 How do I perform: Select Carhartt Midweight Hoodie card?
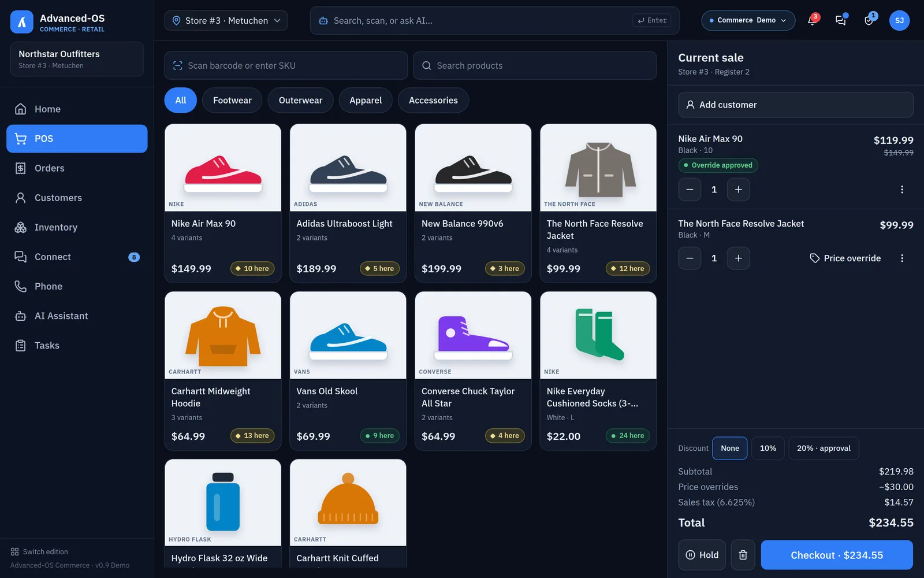click(x=223, y=370)
